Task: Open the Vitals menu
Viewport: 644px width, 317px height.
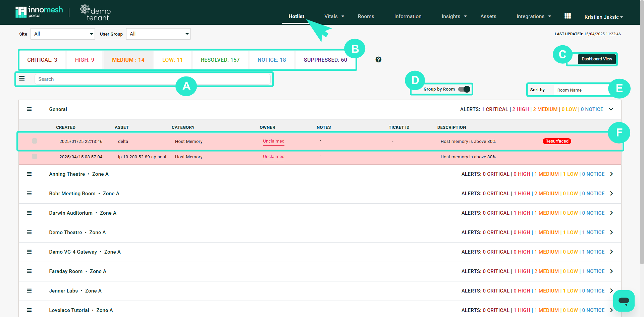Action: (x=334, y=16)
